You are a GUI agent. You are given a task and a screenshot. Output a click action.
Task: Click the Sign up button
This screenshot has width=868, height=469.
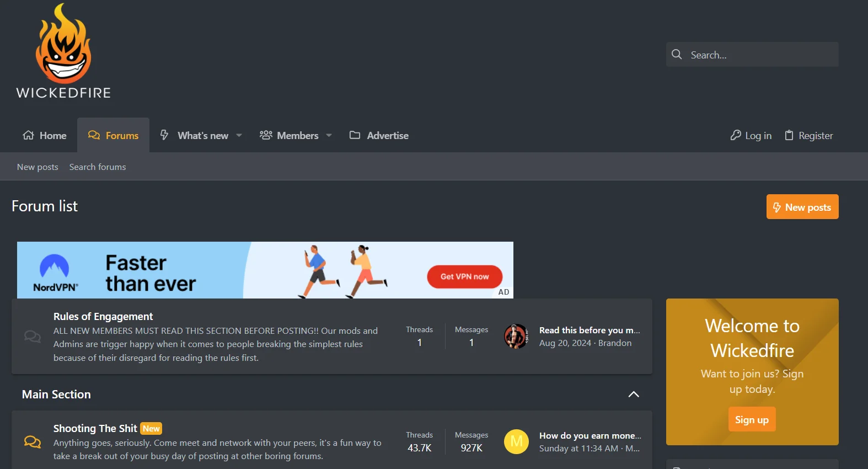[x=752, y=419]
